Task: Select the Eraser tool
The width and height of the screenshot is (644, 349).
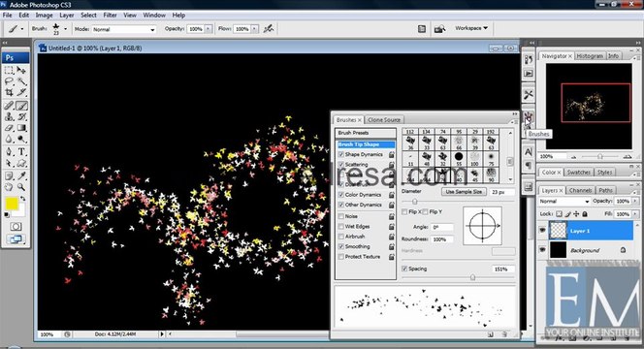Action: pos(9,128)
